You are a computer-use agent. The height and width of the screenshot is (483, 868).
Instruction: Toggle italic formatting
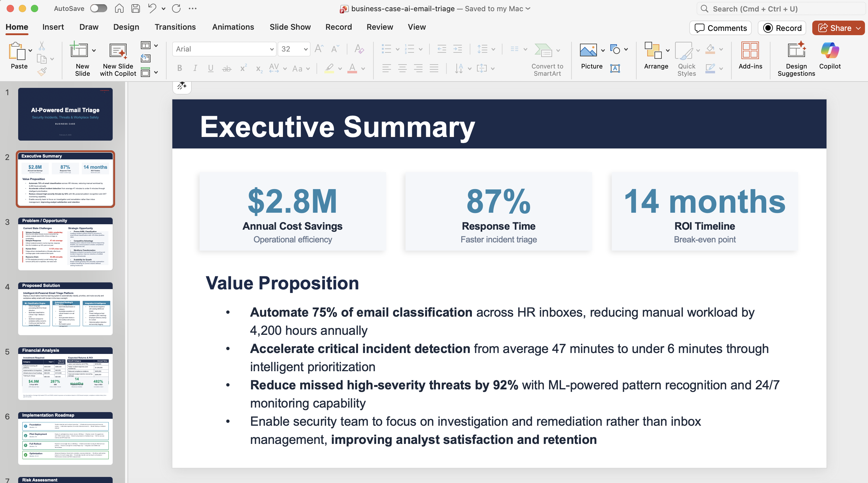pyautogui.click(x=195, y=68)
